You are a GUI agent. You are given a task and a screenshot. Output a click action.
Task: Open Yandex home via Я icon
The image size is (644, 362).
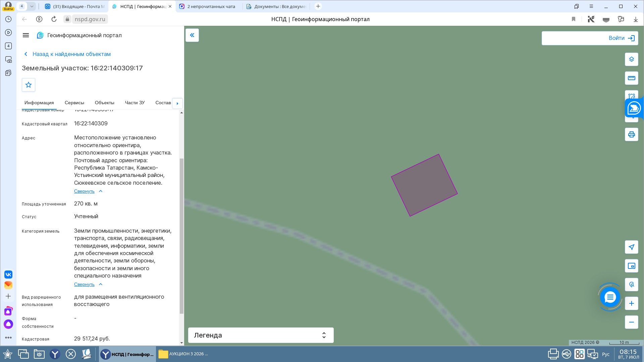(39, 19)
